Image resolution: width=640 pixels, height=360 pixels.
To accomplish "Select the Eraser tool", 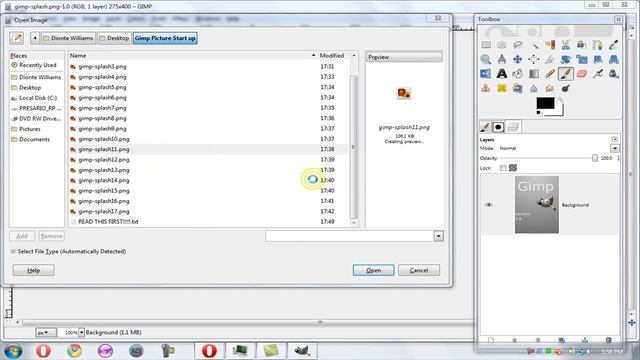I will 582,74.
